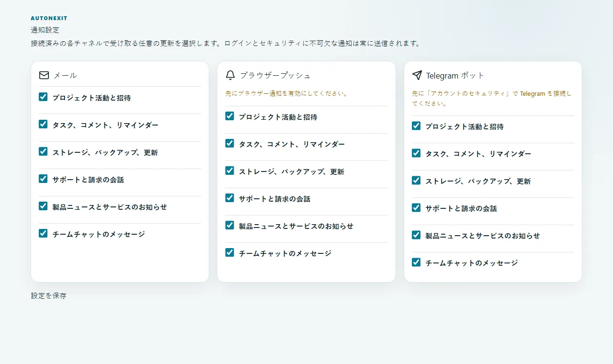Toggle ブラウザープッシュ サポートと請求の会話 checkbox

click(230, 198)
